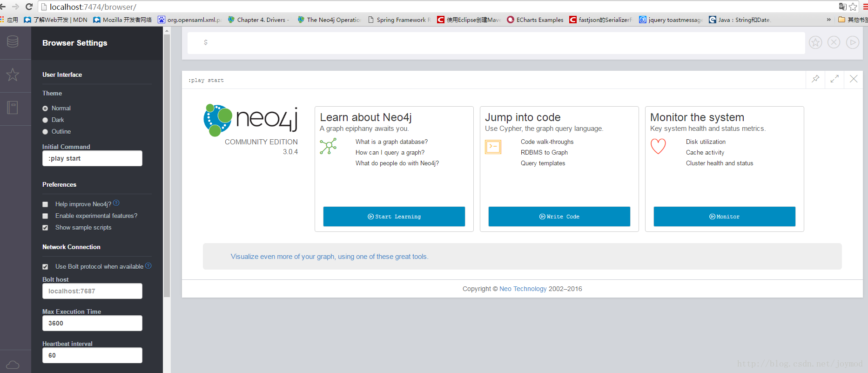
Task: Click the Heartbeat interval input field
Action: [92, 355]
